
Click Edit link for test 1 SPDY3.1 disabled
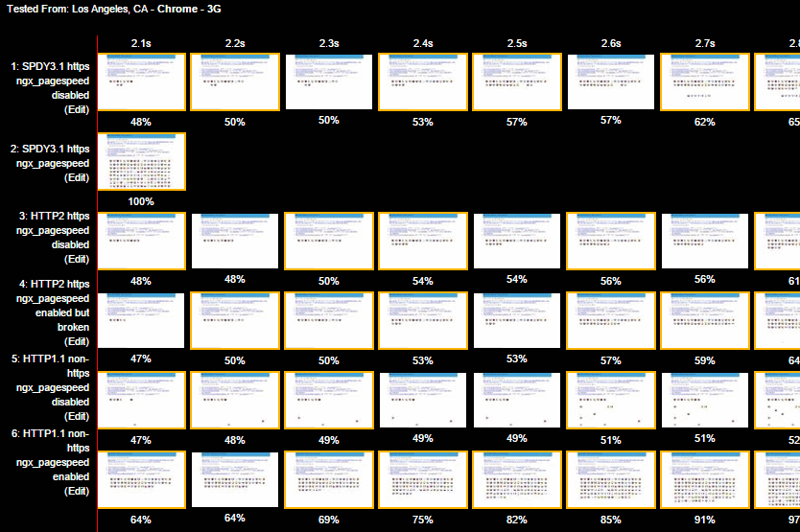[76, 110]
